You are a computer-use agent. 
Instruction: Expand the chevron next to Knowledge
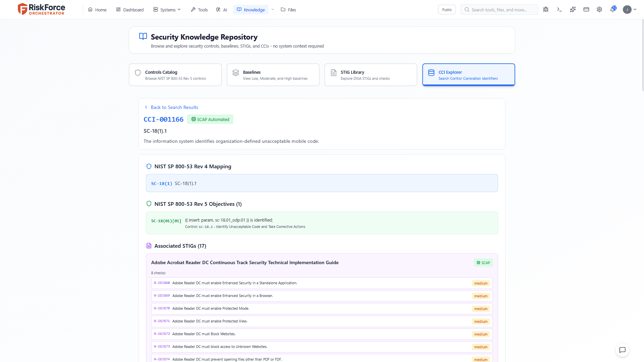(273, 10)
